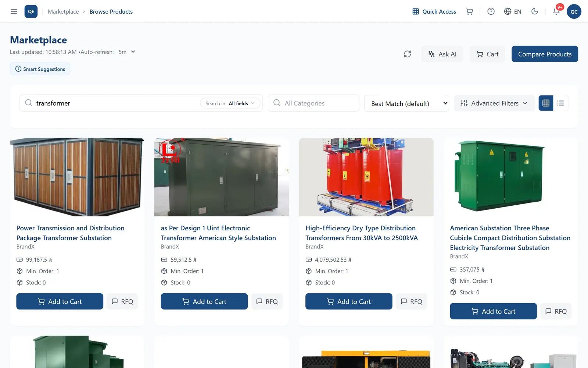
Task: Click the price 357,075
Action: 472,269
